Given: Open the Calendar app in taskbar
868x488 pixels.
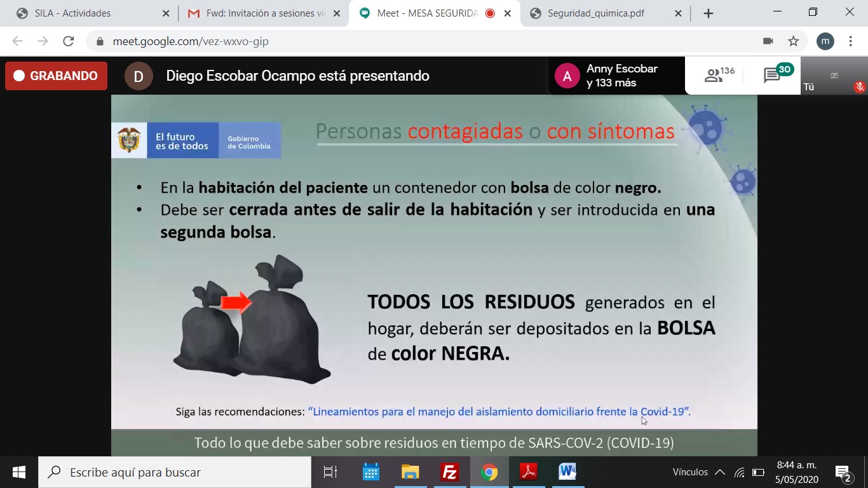Looking at the screenshot, I should 370,472.
